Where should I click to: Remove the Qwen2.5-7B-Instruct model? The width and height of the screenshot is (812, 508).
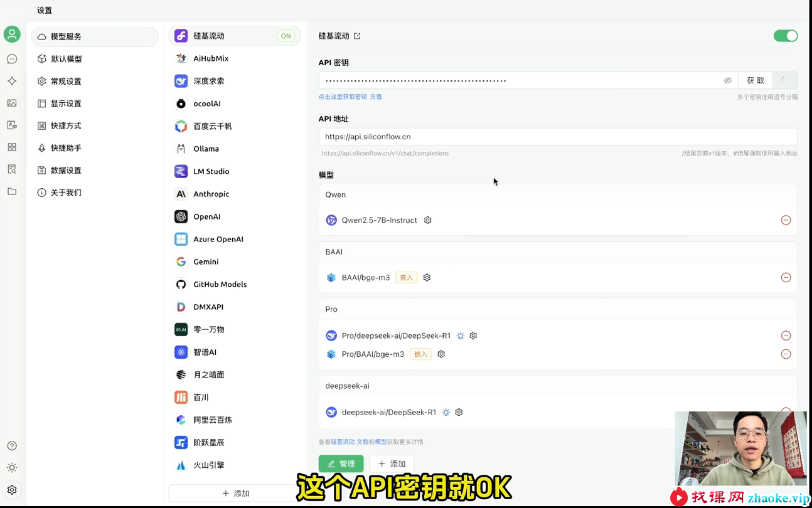[x=786, y=220]
